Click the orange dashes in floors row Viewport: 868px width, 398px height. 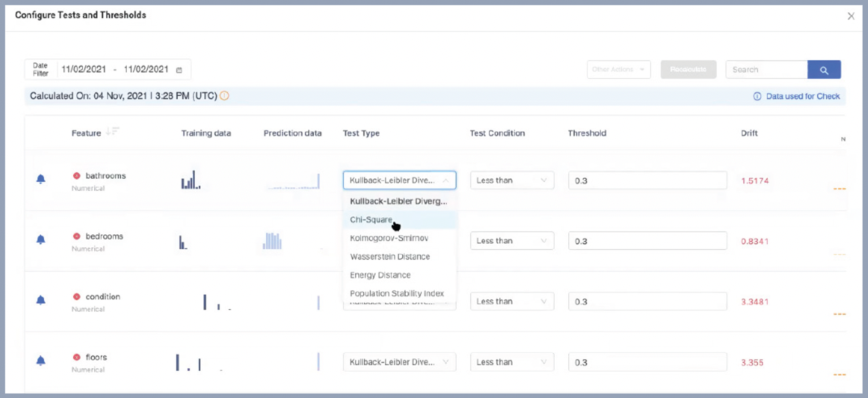pyautogui.click(x=840, y=374)
